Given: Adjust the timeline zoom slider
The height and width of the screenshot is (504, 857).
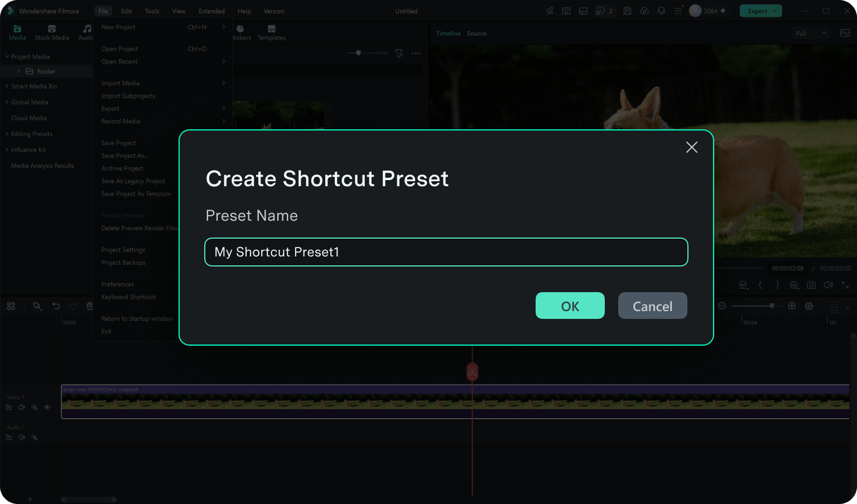Looking at the screenshot, I should 757,306.
